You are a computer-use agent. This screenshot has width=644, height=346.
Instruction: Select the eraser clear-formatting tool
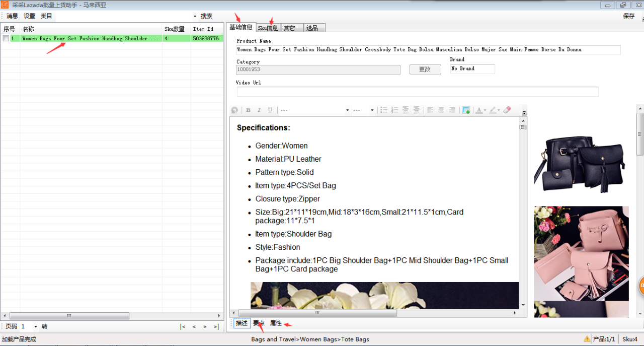click(507, 110)
